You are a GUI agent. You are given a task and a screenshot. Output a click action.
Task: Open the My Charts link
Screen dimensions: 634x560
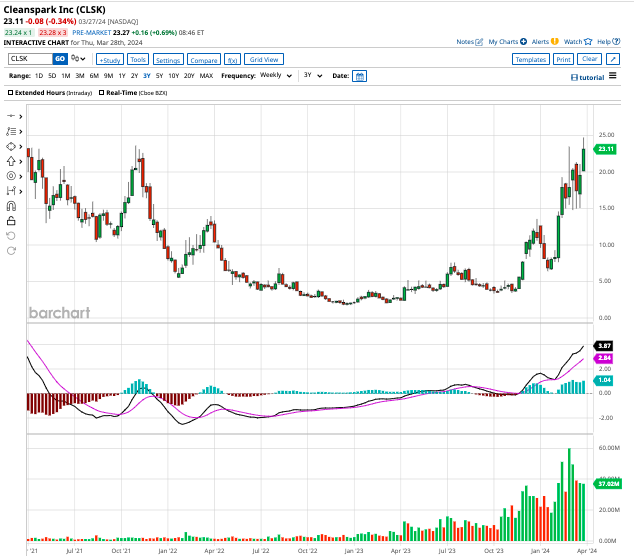pyautogui.click(x=503, y=42)
